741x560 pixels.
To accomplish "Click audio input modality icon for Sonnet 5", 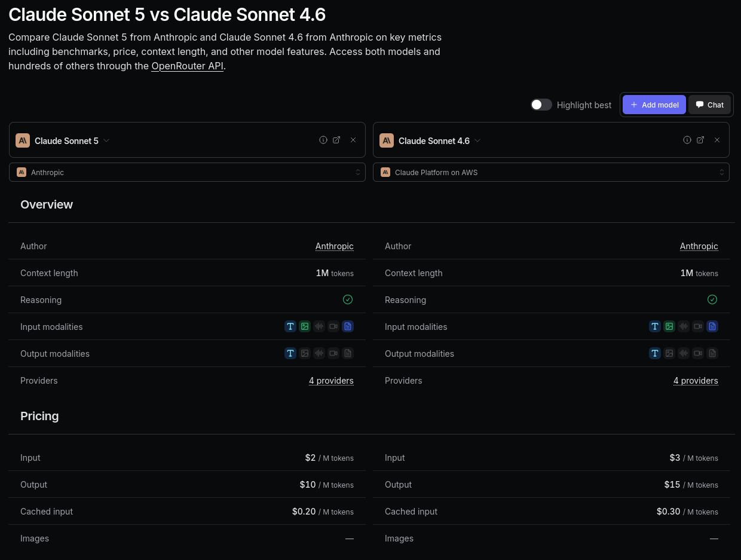I will 319,326.
